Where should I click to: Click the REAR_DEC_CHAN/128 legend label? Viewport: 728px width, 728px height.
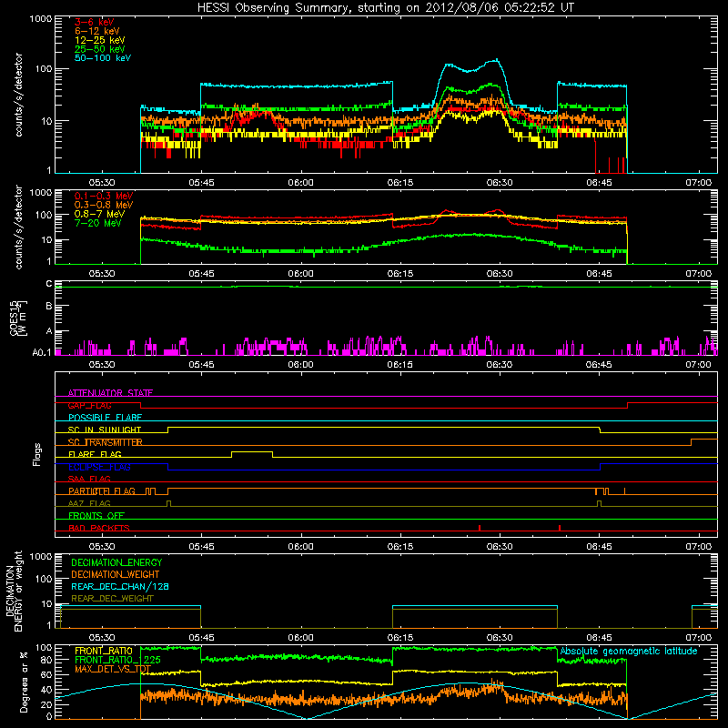pos(120,586)
